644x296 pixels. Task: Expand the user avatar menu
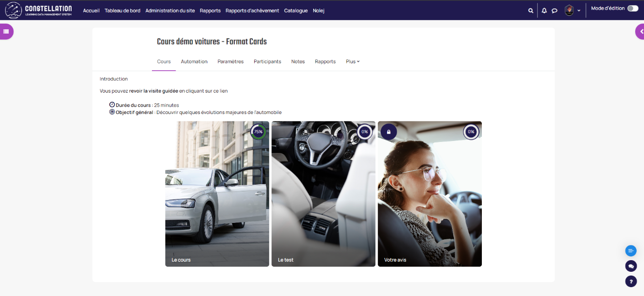point(572,10)
